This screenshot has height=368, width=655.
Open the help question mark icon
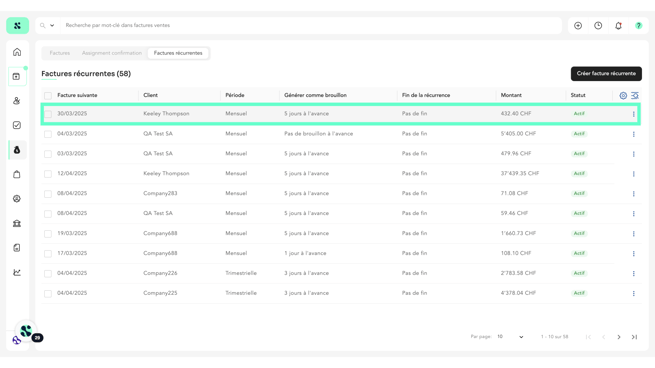pos(638,25)
